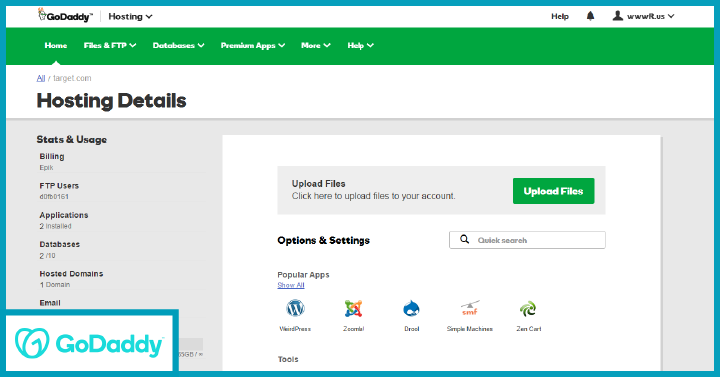Image resolution: width=720 pixels, height=377 pixels.
Task: Open the Zen Cart app icon
Action: [528, 309]
